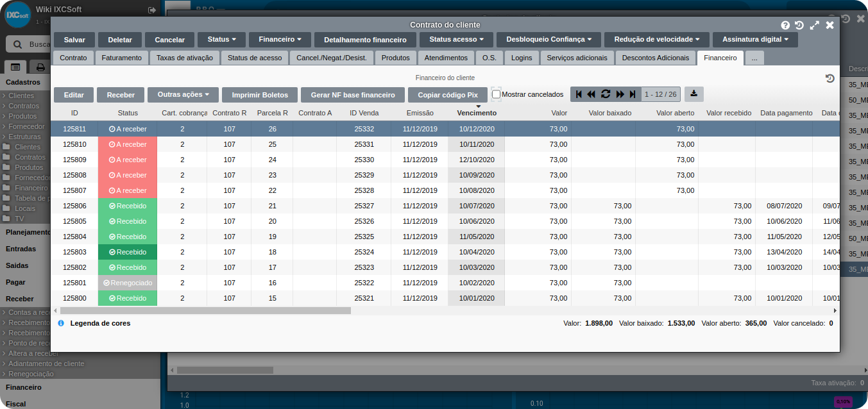Image resolution: width=868 pixels, height=409 pixels.
Task: Click the grid's horizontal scrollbar thumb
Action: [204, 310]
